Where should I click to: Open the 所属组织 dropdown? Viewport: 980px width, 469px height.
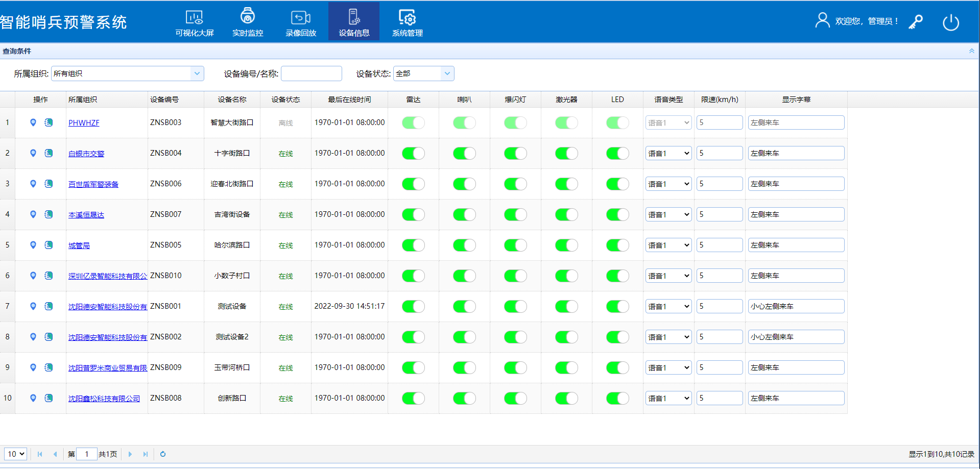tap(197, 73)
